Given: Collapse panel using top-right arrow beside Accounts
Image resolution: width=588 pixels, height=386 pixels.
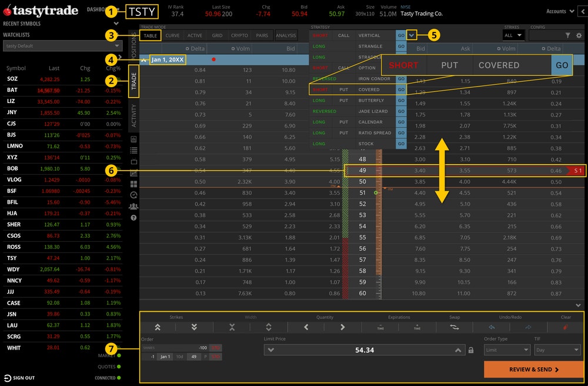Looking at the screenshot, I should (583, 11).
